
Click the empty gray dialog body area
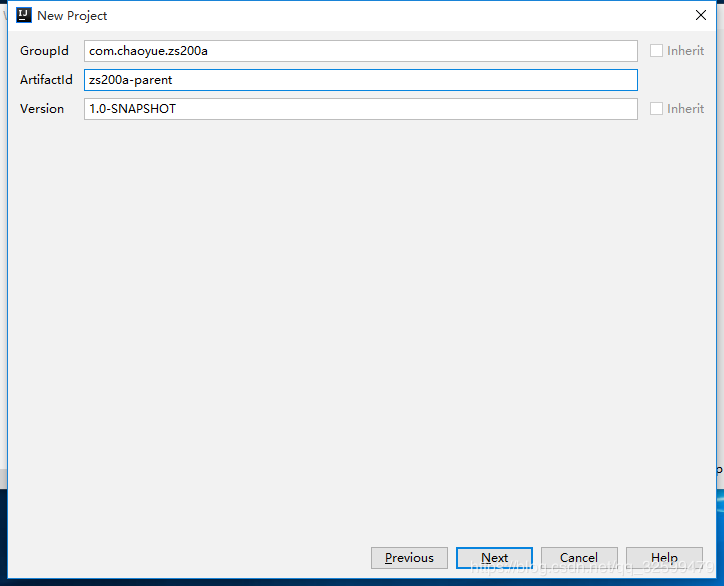(x=362, y=323)
